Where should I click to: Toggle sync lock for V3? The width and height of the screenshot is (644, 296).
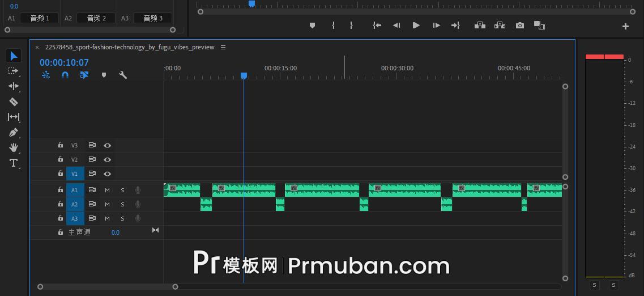click(x=92, y=145)
